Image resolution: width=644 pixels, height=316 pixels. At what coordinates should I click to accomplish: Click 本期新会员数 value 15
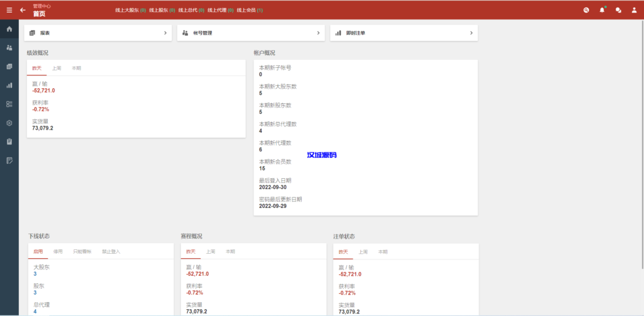coord(262,168)
